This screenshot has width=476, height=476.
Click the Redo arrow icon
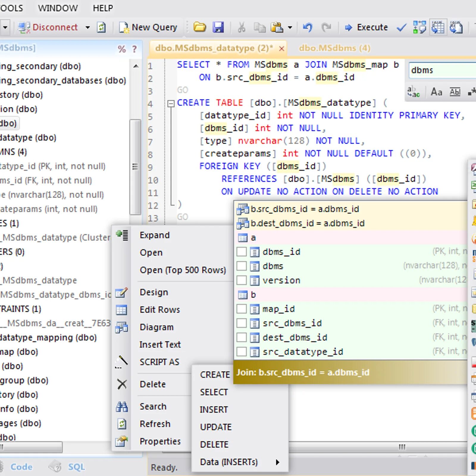[x=326, y=27]
